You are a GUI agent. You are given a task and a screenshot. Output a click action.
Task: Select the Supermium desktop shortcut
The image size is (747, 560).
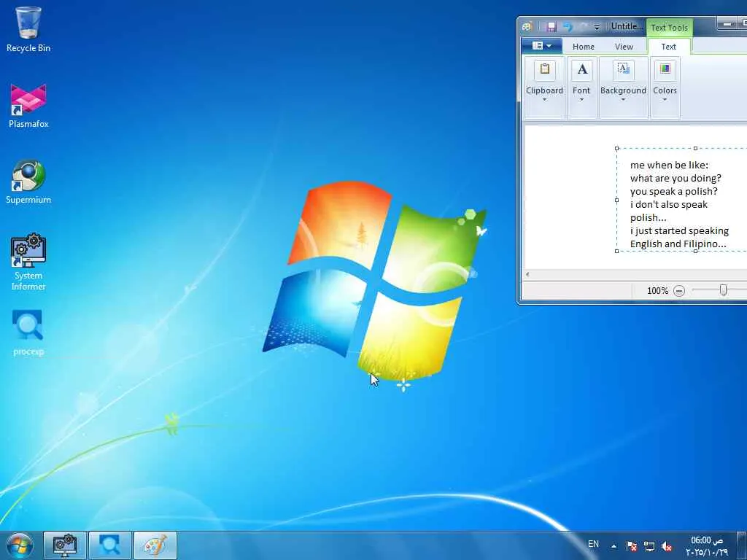(28, 182)
